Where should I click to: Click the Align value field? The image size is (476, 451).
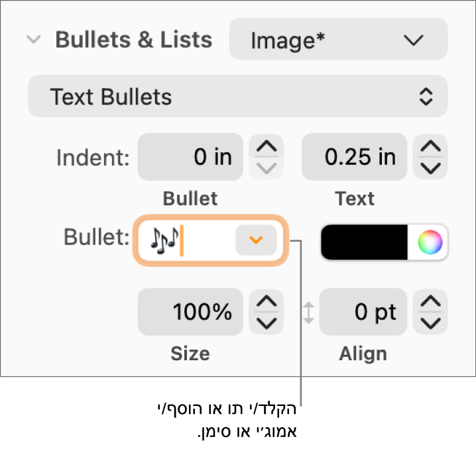363,312
